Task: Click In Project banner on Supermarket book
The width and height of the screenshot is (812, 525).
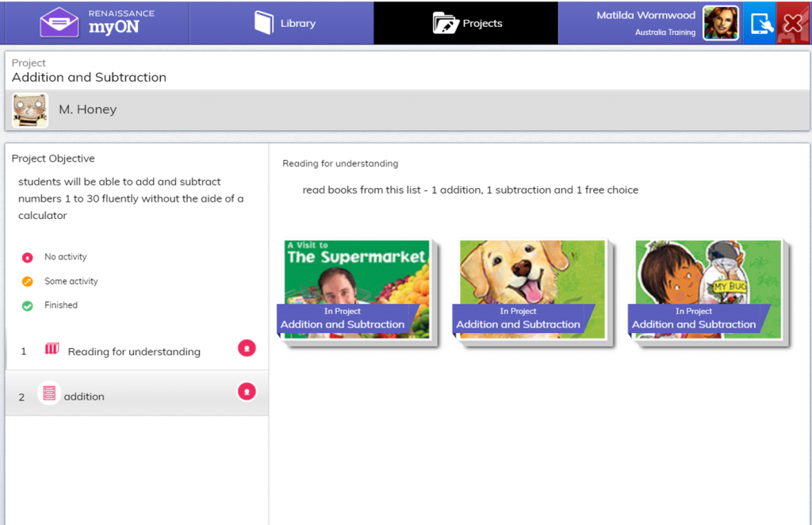Action: [x=347, y=319]
